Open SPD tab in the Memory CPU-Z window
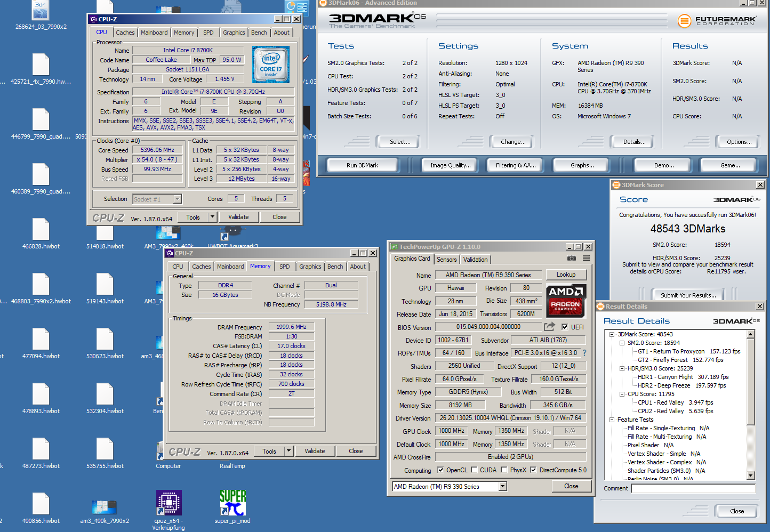The height and width of the screenshot is (532, 770). pos(285,267)
